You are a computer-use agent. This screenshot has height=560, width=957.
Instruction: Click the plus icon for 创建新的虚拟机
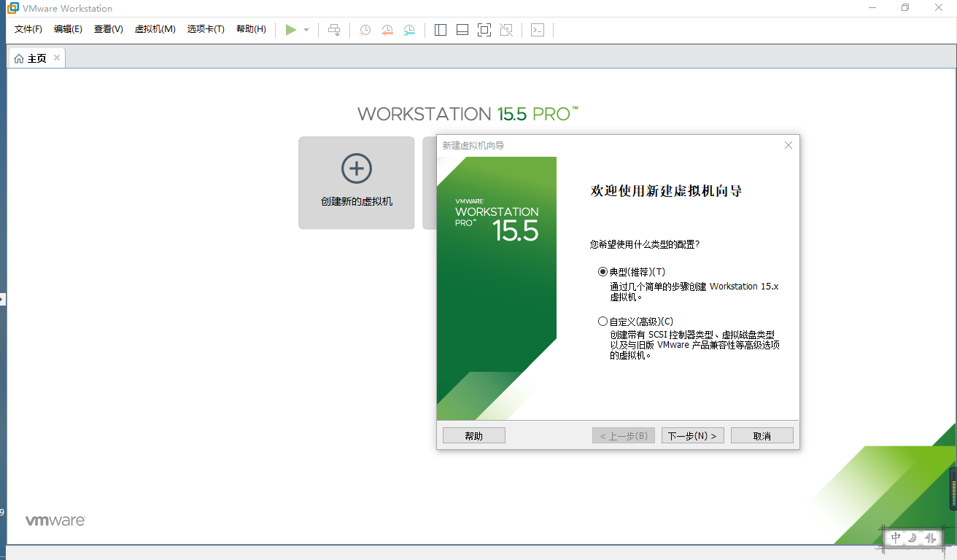pos(357,168)
